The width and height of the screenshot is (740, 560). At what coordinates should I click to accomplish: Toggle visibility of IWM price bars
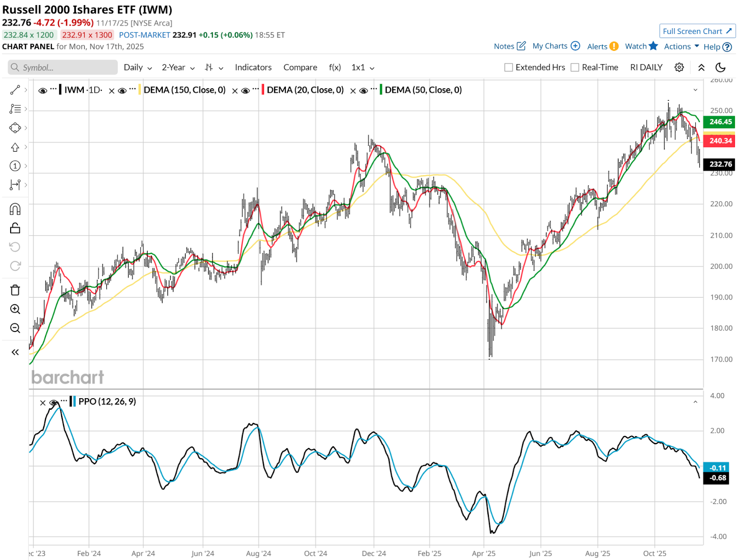click(x=43, y=91)
